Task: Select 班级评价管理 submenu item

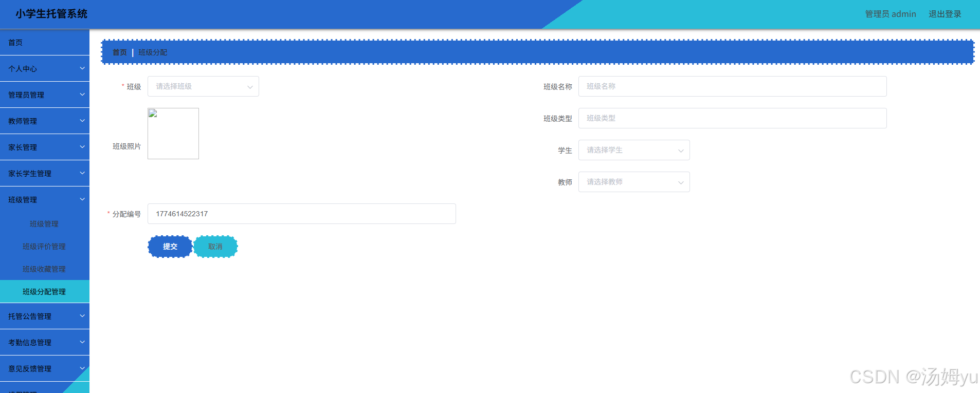Action: point(45,247)
